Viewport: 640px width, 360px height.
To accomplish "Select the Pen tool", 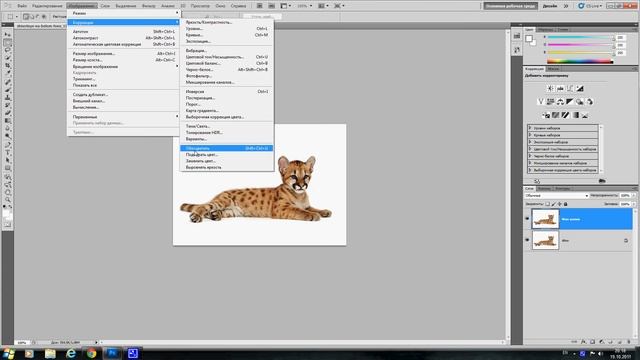I will (7, 145).
